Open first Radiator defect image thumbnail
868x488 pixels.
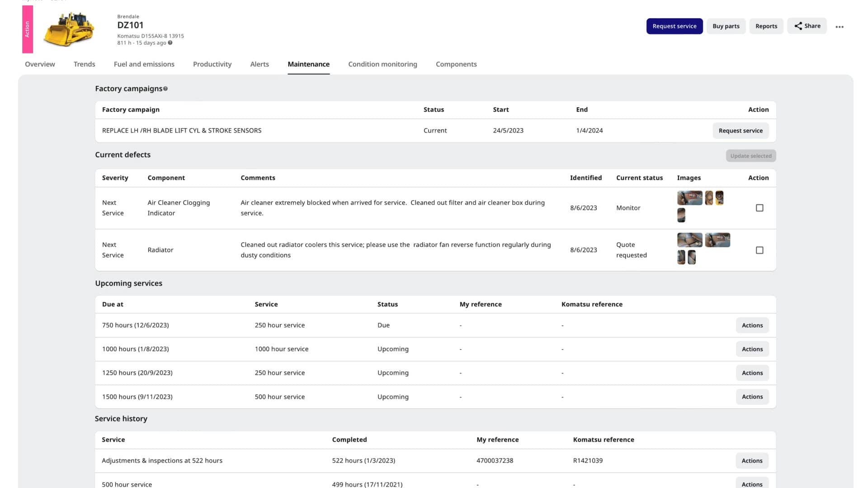tap(689, 240)
